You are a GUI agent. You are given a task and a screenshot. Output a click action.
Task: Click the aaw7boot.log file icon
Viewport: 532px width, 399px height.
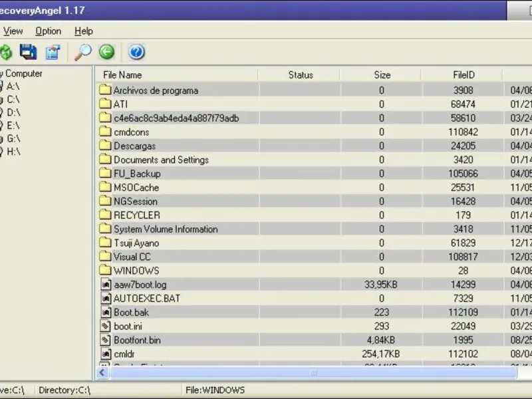[x=106, y=285]
